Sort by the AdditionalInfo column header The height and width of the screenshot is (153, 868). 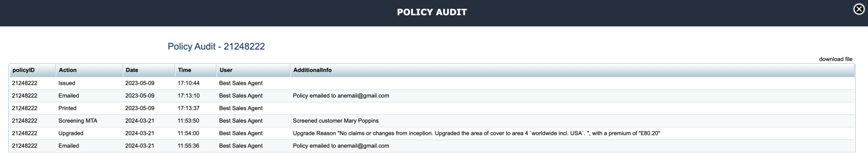[572, 70]
